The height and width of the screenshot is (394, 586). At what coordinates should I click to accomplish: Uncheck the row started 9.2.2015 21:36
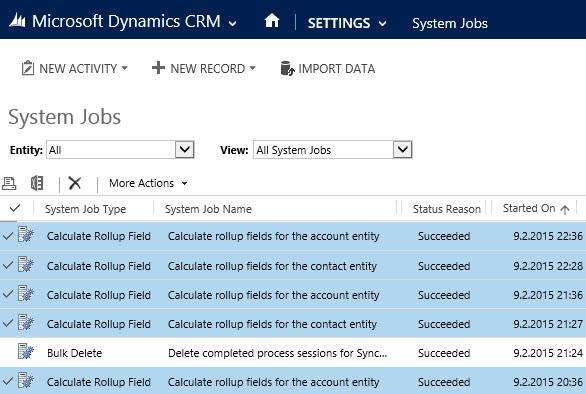(7, 295)
